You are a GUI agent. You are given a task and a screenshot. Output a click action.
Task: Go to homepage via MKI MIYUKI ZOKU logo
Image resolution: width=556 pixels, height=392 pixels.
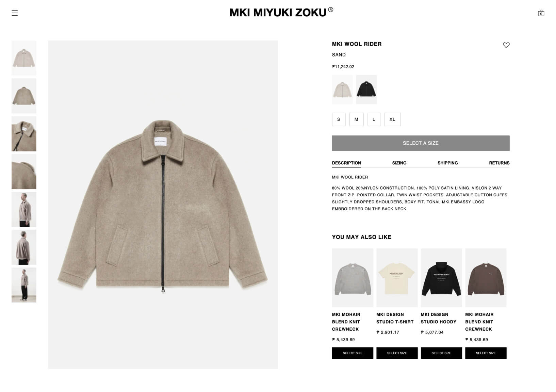(281, 12)
